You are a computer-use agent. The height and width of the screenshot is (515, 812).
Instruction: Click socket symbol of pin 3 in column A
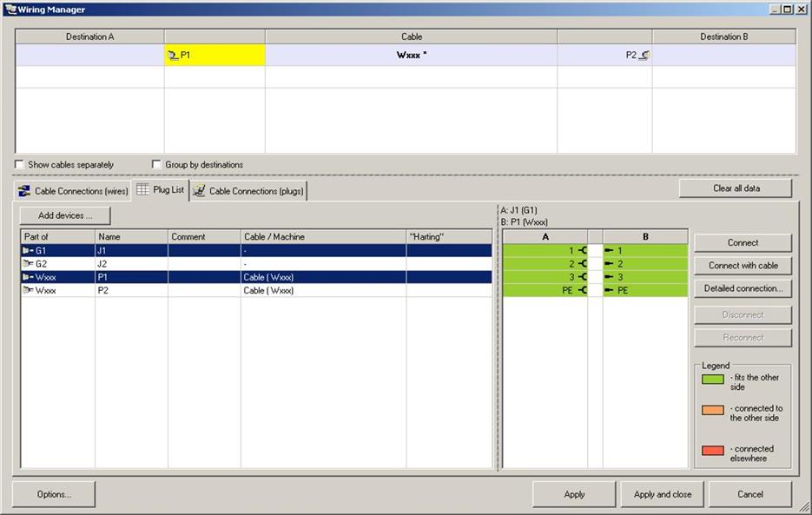pyautogui.click(x=582, y=277)
